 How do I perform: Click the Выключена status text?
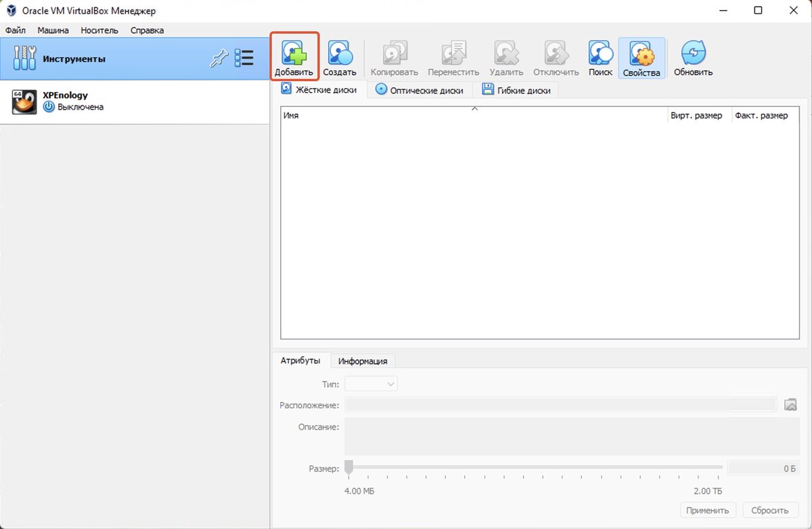click(81, 107)
